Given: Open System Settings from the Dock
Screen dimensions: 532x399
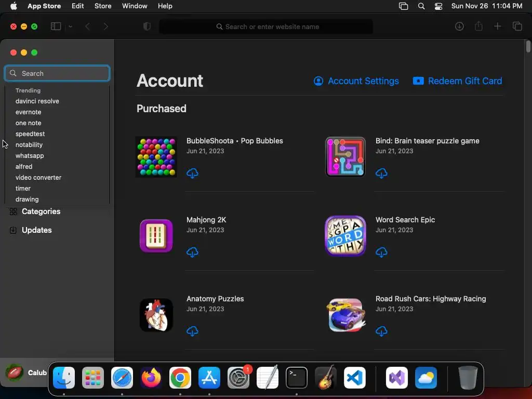Looking at the screenshot, I should pos(238,378).
